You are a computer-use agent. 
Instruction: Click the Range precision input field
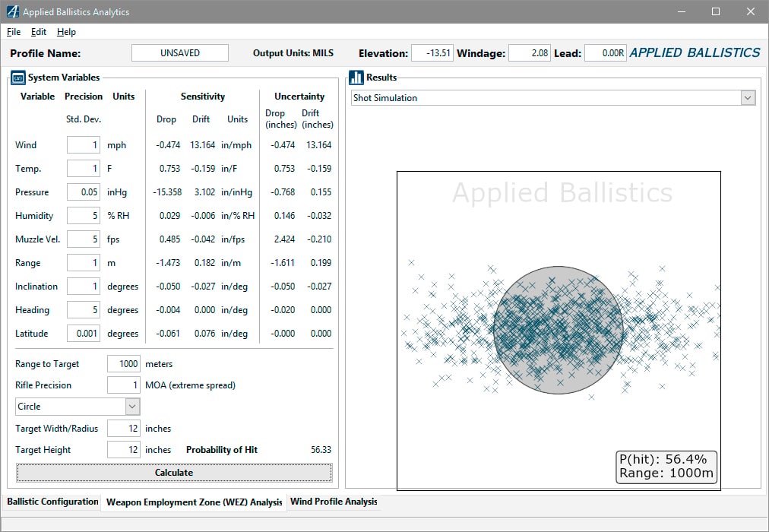point(84,263)
